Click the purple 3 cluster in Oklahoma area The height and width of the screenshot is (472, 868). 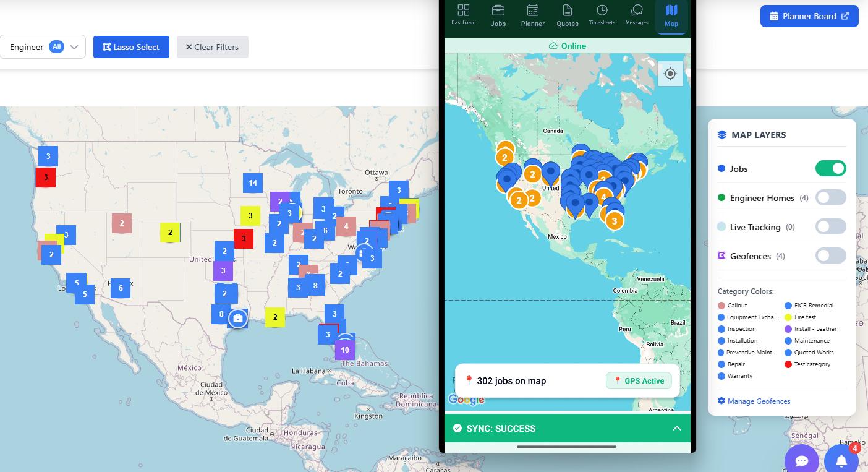tap(223, 271)
